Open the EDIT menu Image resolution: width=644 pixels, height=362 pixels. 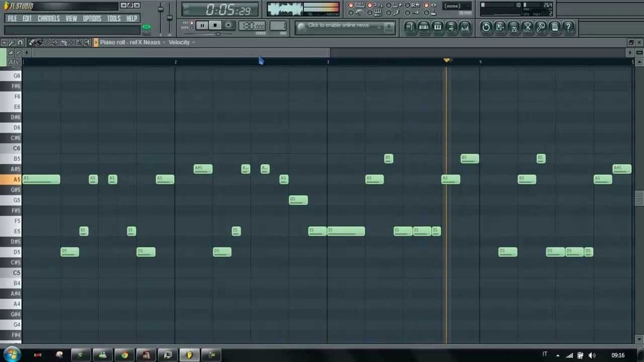coord(27,19)
